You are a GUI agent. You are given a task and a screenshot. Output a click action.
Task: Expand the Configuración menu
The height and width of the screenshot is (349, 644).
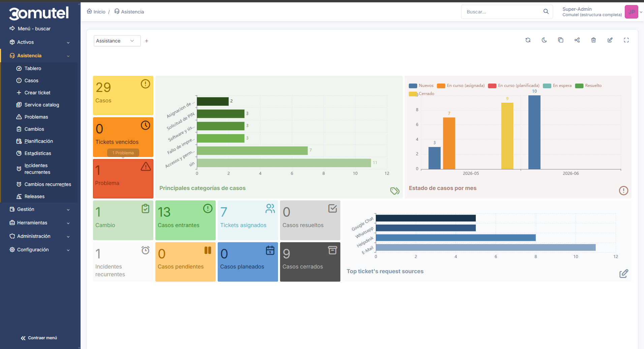(x=40, y=250)
